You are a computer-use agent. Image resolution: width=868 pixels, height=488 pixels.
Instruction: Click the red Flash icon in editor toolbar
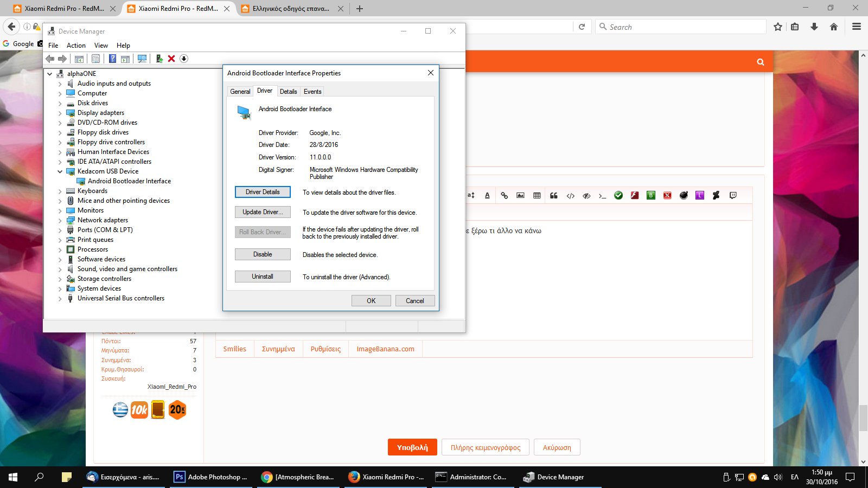tap(635, 196)
